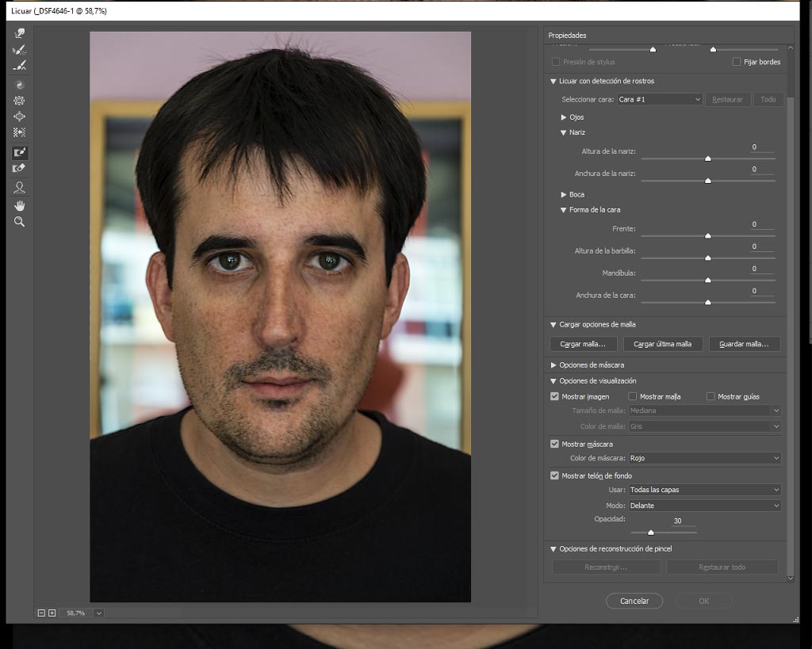Open the Modo dropdown

point(704,506)
